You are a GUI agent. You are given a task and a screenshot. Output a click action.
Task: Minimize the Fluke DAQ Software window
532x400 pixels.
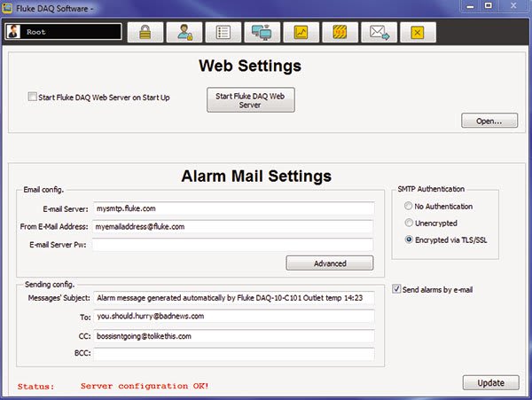[x=470, y=6]
